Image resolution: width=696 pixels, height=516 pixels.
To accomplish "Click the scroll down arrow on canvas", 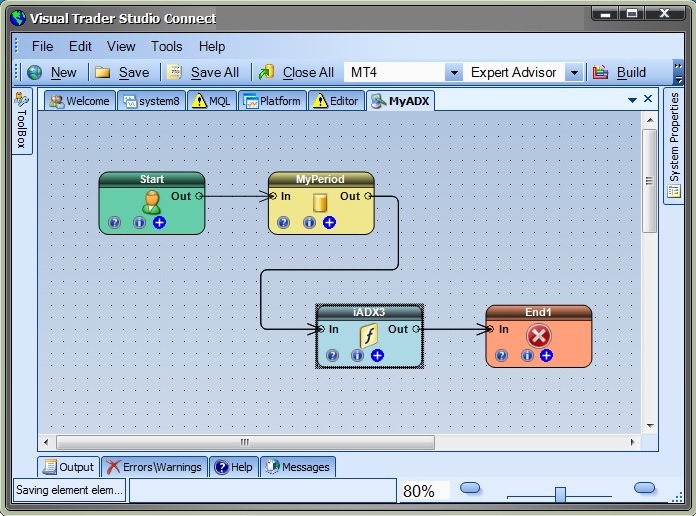I will point(650,426).
